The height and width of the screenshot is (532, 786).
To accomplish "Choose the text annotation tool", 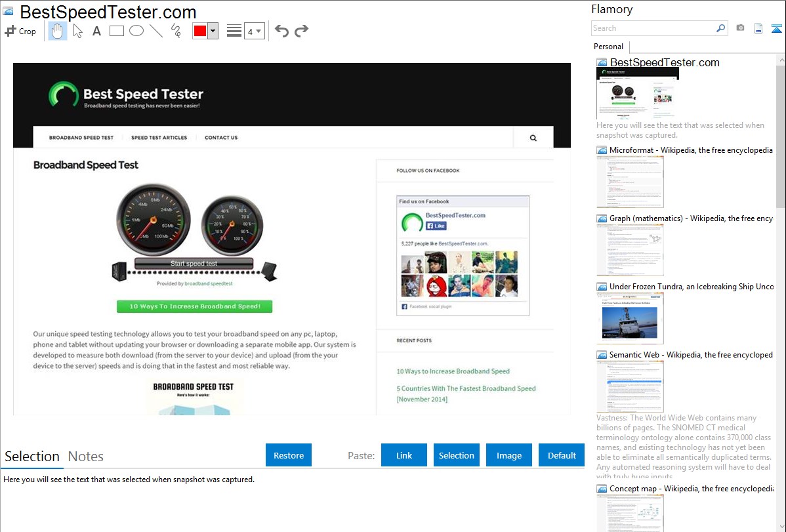I will (x=96, y=31).
